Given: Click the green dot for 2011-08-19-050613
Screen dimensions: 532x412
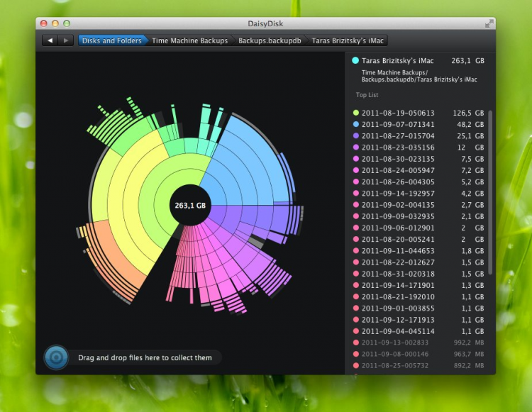Looking at the screenshot, I should (355, 113).
